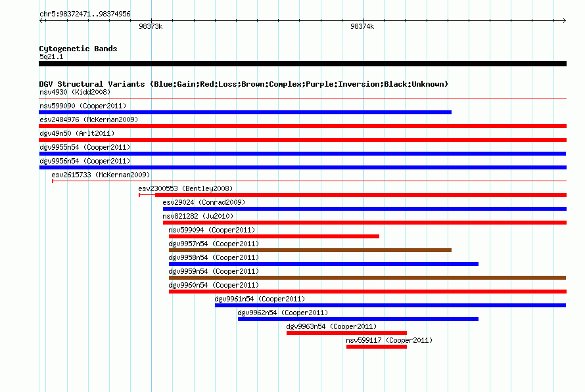
Task: Click the DGV Structural Variants track title
Action: pyautogui.click(x=244, y=84)
